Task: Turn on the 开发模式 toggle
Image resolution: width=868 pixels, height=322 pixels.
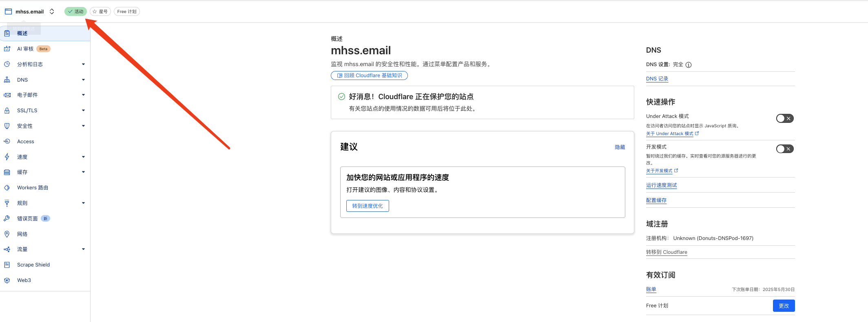Action: (x=785, y=149)
